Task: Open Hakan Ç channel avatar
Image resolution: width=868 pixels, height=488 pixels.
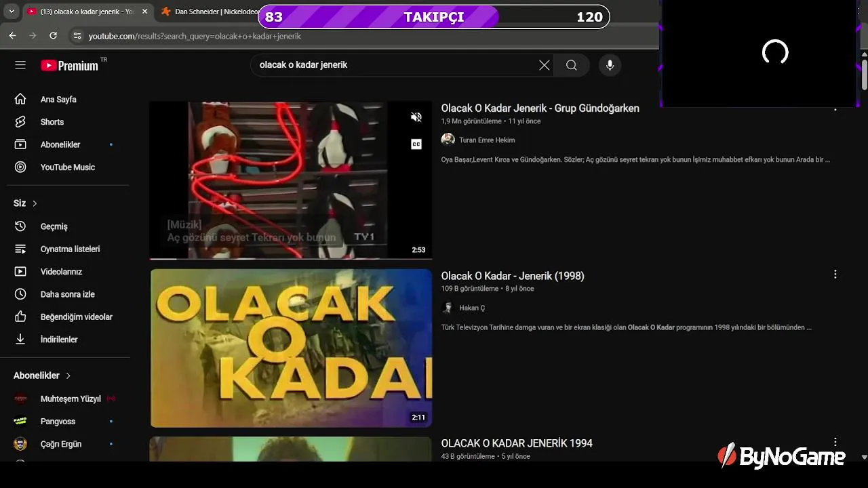Action: [x=448, y=308]
